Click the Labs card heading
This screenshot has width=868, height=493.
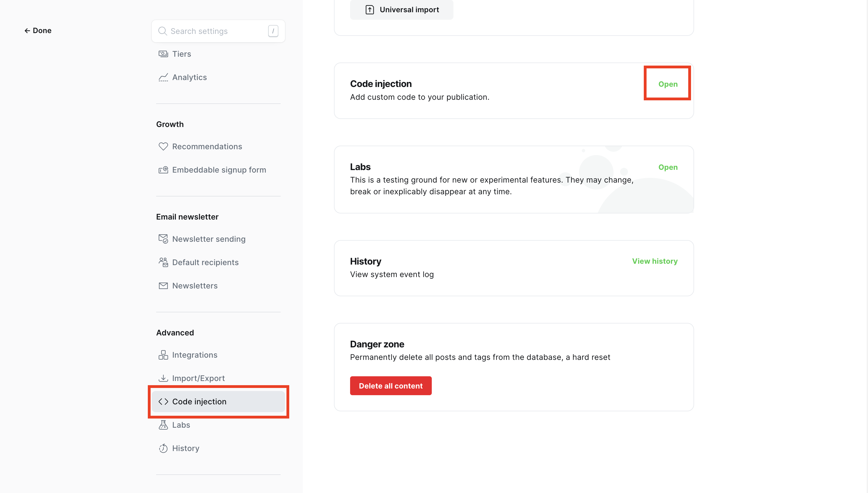(x=360, y=166)
